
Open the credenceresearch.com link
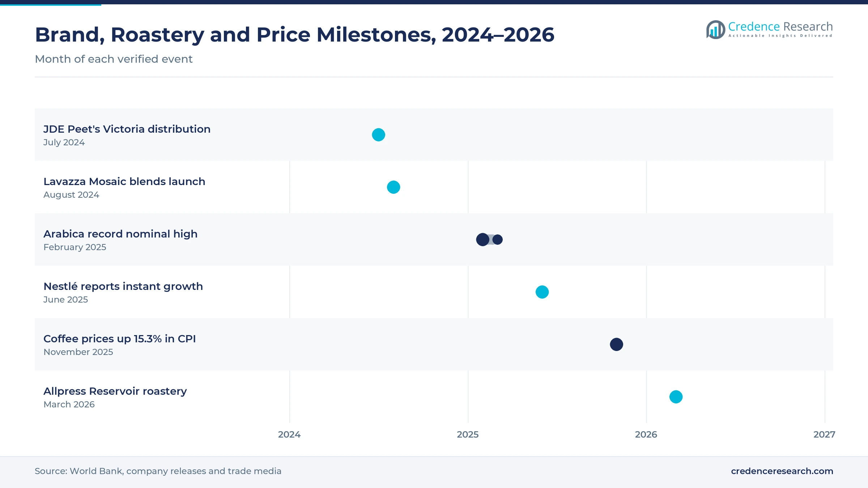point(782,471)
